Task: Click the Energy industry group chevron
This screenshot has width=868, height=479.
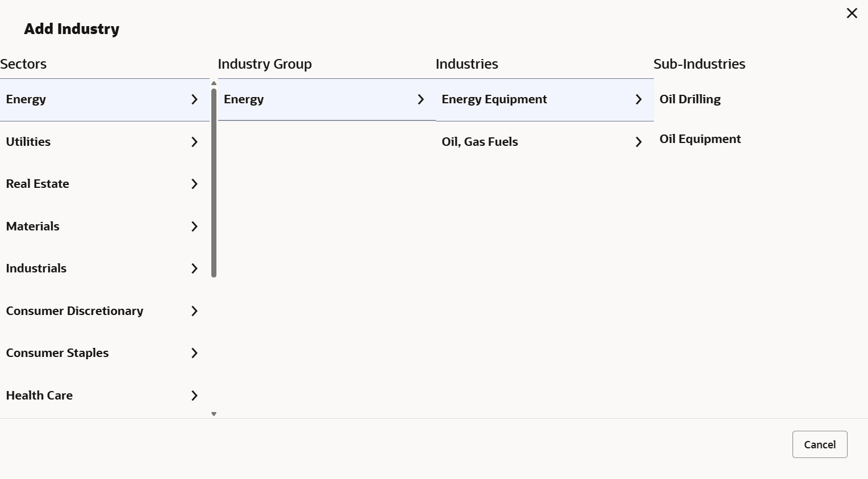Action: click(x=420, y=99)
